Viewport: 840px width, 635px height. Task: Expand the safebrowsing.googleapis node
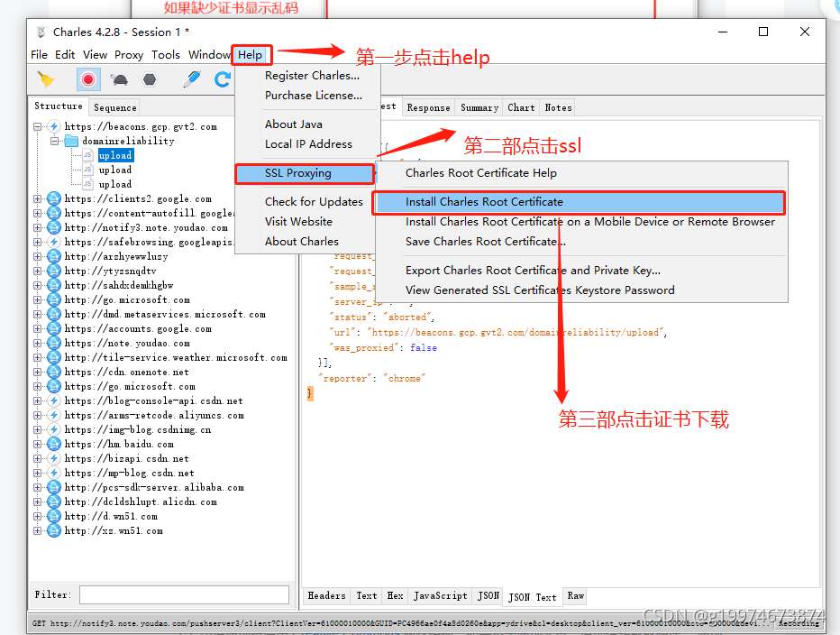pos(38,243)
